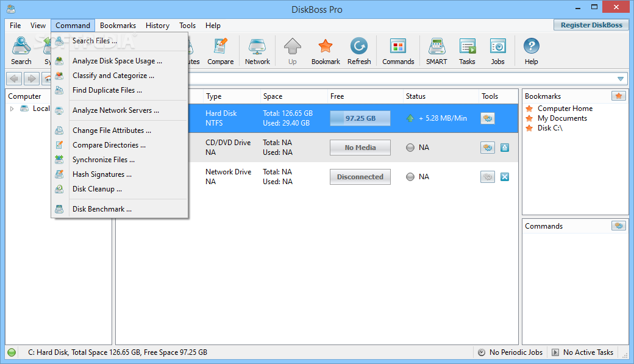Eject the CD/DVD Drive
Screen dimensions: 634x364
[x=505, y=148]
